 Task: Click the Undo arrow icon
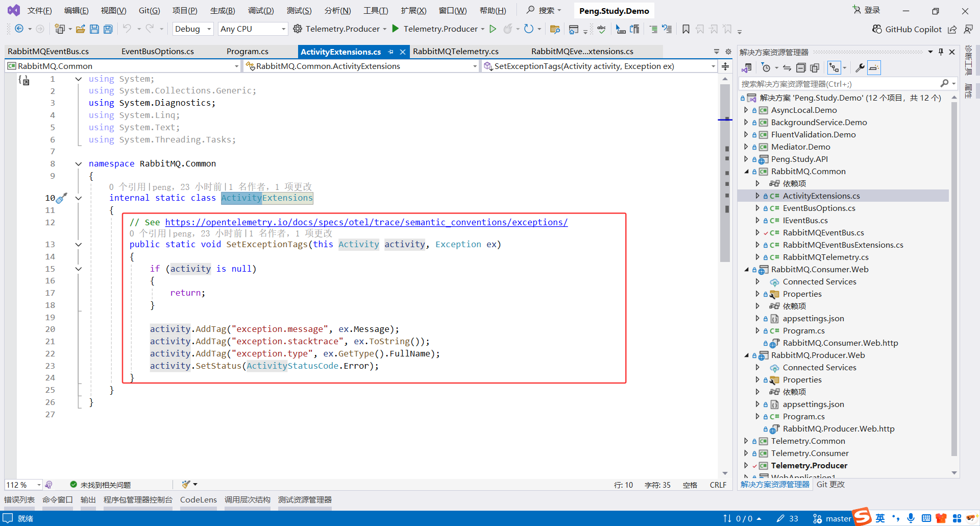[127, 29]
